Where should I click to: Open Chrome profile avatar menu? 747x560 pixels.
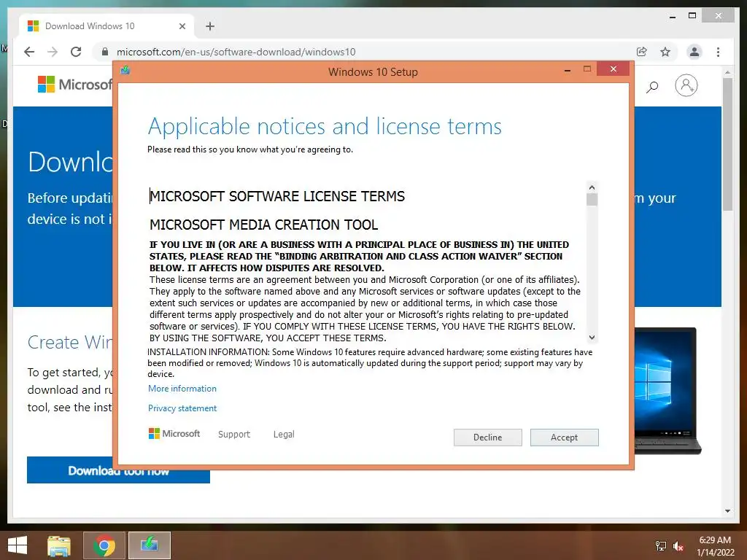pyautogui.click(x=694, y=52)
